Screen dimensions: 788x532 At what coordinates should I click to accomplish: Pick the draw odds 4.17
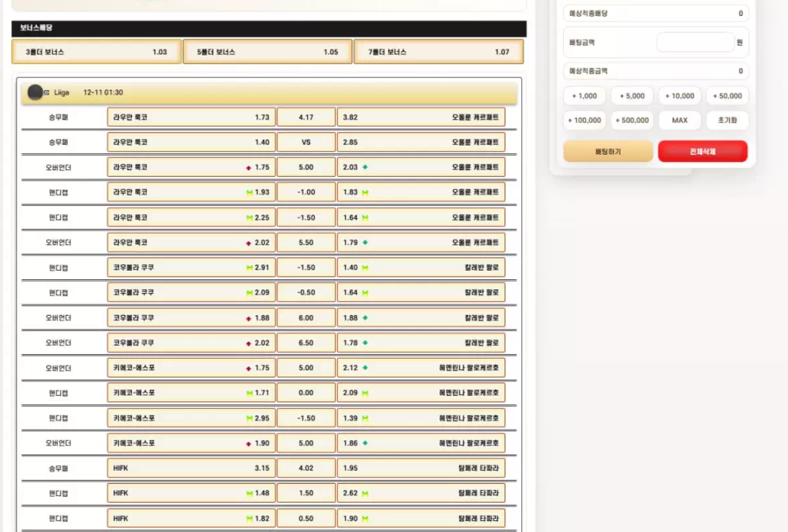(306, 117)
